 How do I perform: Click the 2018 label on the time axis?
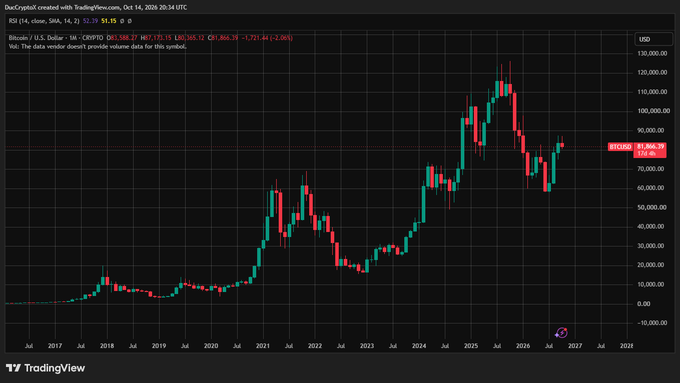107,346
